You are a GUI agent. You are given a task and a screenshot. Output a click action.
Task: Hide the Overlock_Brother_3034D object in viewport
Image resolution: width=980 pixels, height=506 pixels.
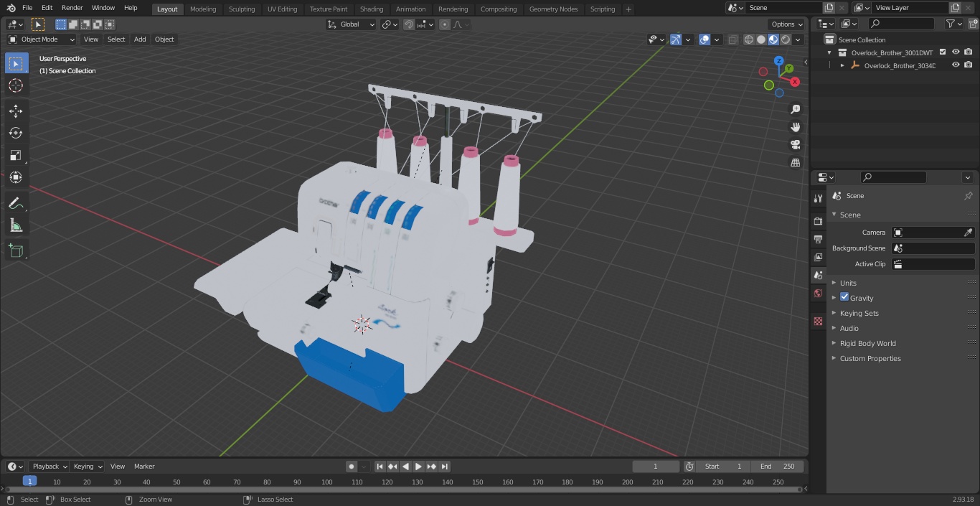pos(956,65)
